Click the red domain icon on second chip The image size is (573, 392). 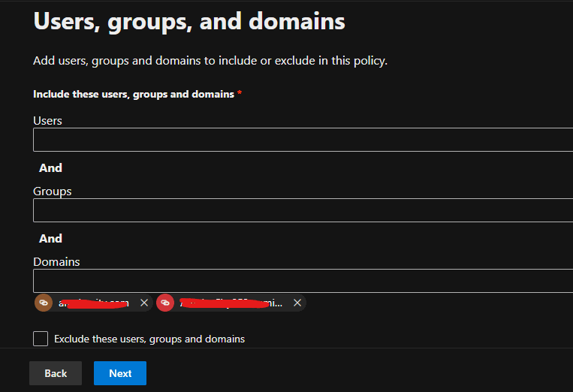(165, 303)
